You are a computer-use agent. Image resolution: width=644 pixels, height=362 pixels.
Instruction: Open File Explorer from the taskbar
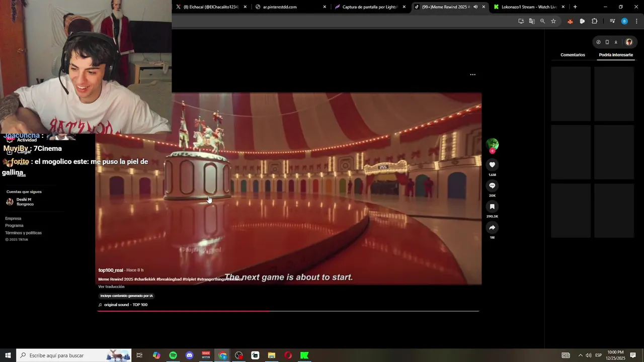click(272, 355)
